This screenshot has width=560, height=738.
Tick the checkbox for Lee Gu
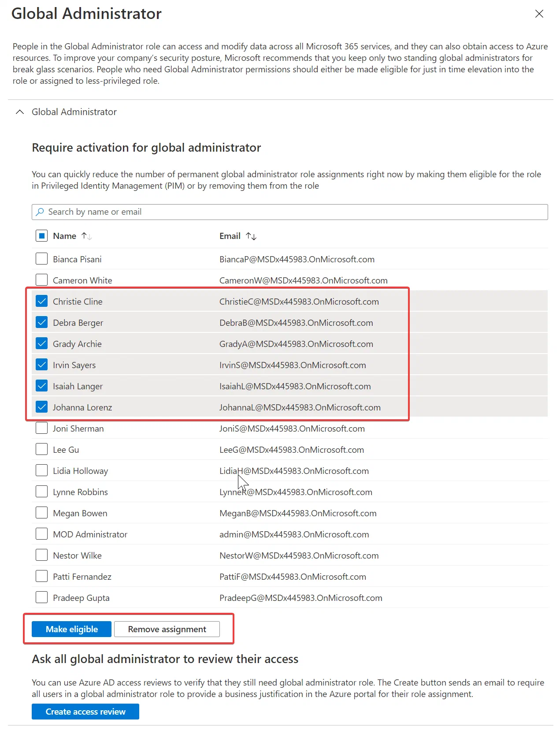(x=41, y=449)
